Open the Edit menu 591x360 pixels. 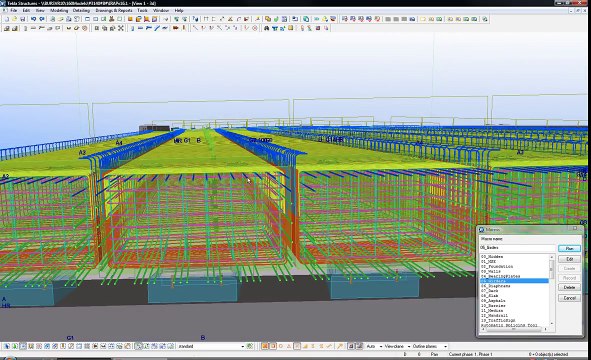pos(26,11)
